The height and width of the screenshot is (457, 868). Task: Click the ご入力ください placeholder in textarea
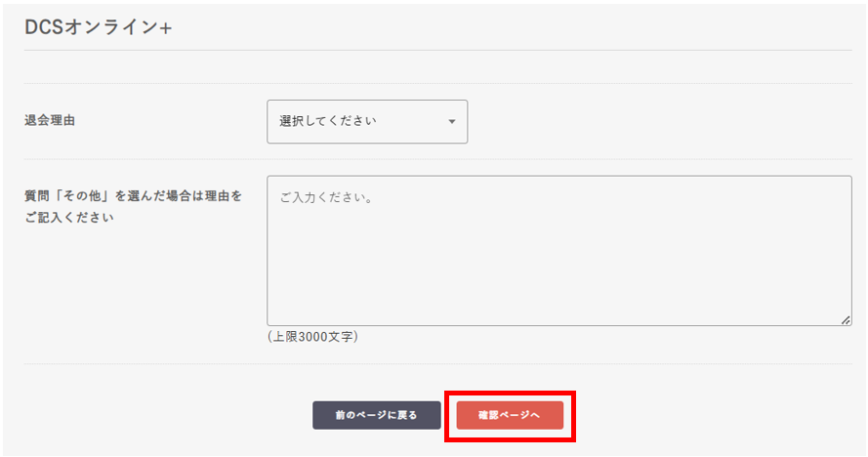(325, 196)
